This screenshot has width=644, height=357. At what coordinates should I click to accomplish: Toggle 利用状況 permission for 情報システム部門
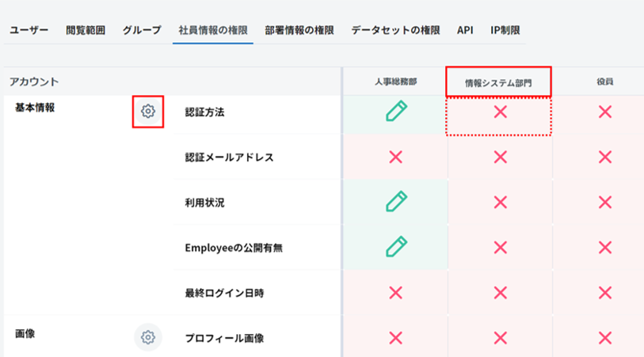[x=500, y=202]
